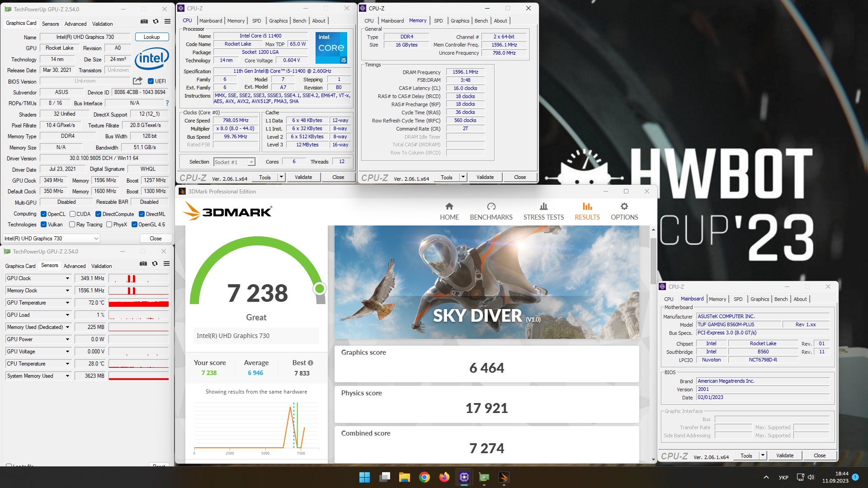Image resolution: width=868 pixels, height=488 pixels.
Task: Click the refresh icon in top GPU-Z window
Action: [156, 21]
